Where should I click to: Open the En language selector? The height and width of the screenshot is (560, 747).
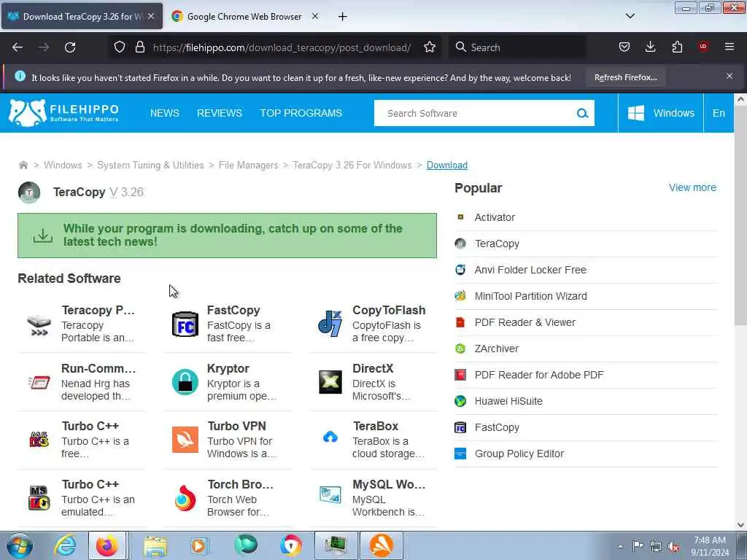(719, 113)
